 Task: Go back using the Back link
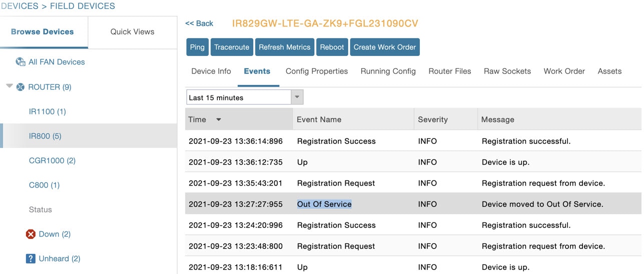coord(199,23)
